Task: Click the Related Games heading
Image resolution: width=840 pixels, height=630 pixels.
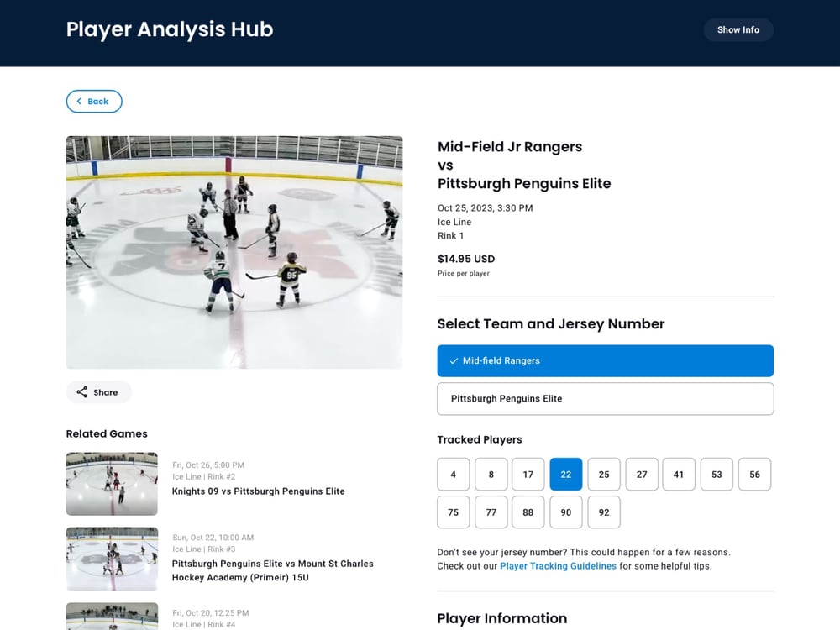Action: (x=107, y=434)
